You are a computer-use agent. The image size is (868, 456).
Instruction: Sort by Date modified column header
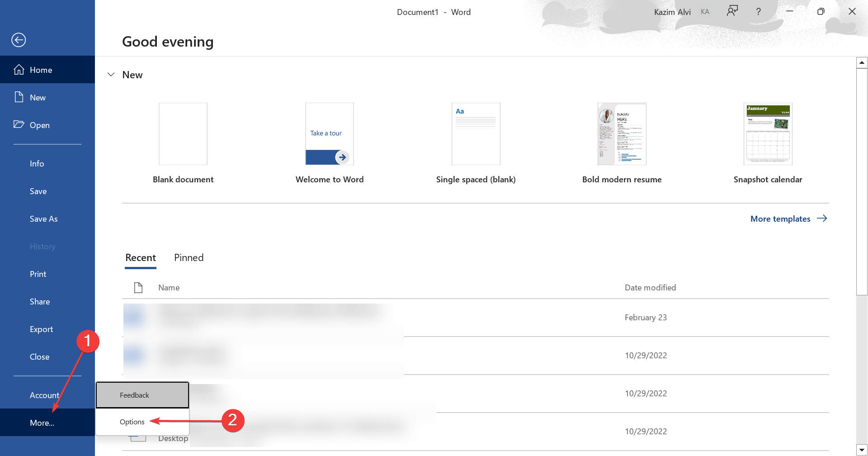650,288
